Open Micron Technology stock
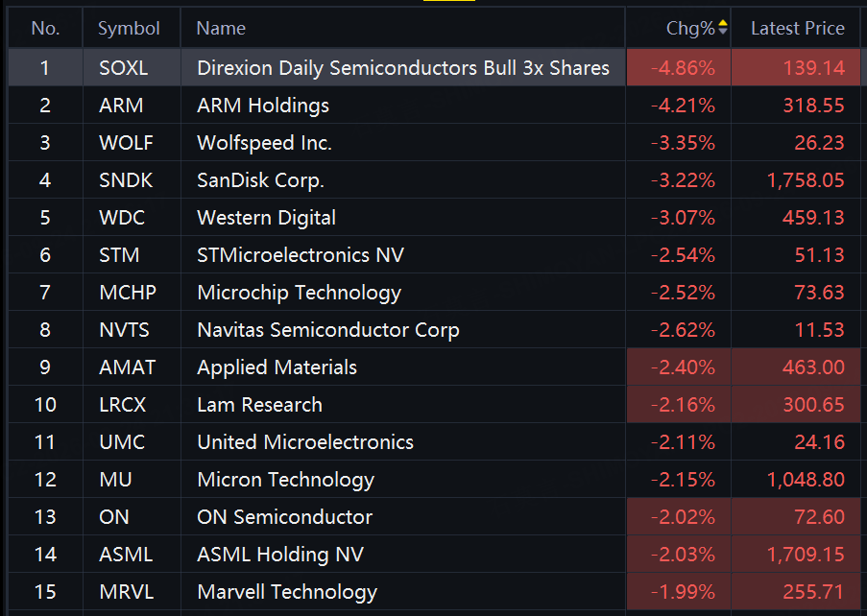The width and height of the screenshot is (867, 616). [434, 480]
